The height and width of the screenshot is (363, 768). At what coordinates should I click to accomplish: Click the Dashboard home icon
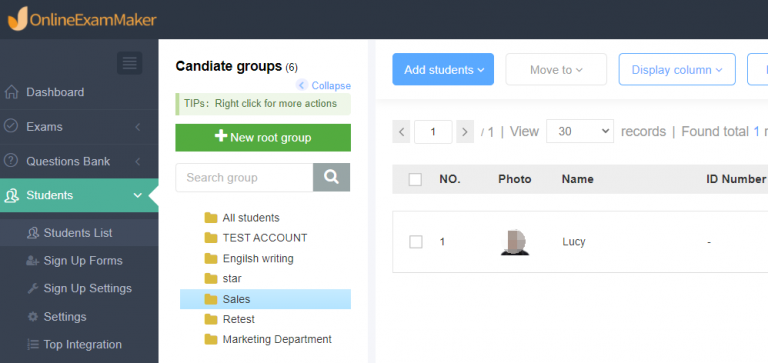[x=11, y=92]
